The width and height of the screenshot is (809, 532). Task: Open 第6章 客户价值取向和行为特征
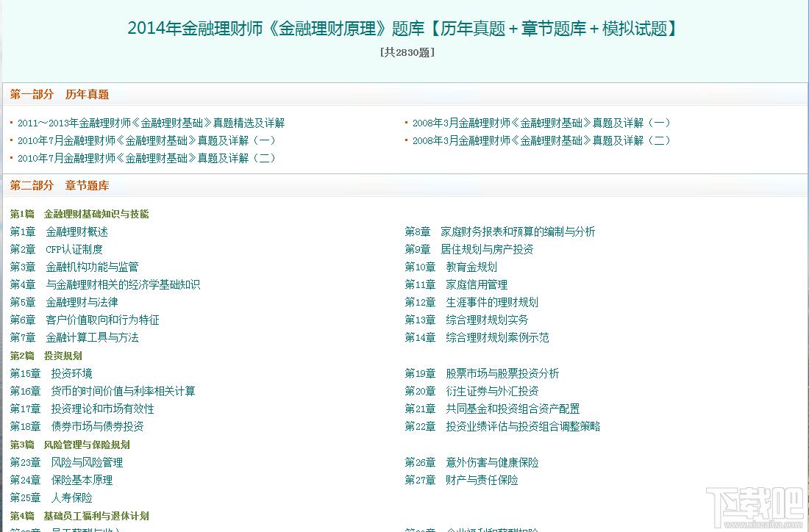click(x=85, y=320)
